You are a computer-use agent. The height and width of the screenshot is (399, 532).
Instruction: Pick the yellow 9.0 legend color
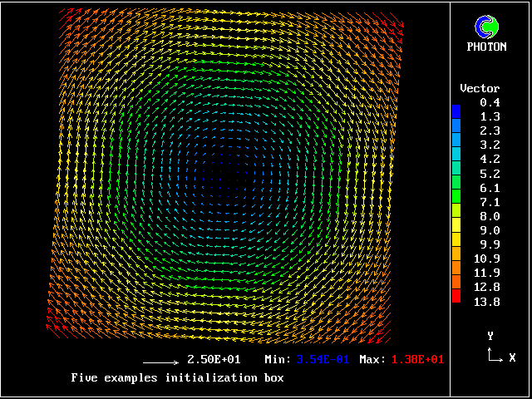tap(456, 229)
